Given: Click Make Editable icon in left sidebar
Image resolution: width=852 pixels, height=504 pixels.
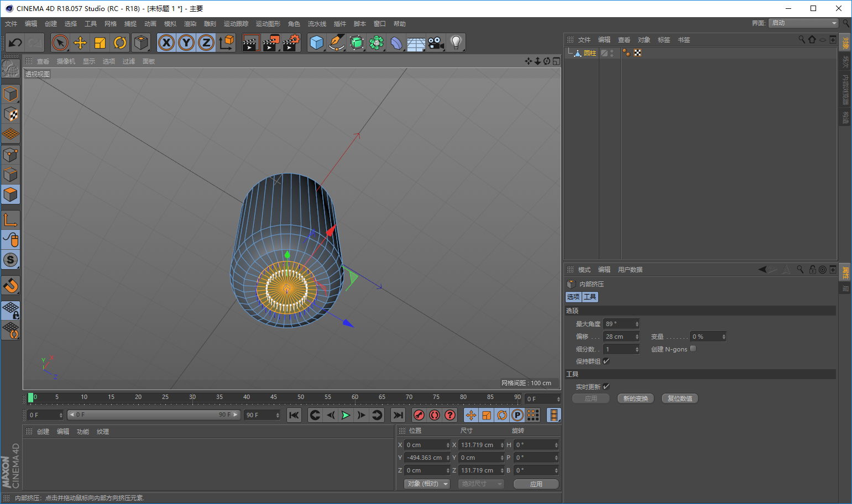Looking at the screenshot, I should coord(11,68).
